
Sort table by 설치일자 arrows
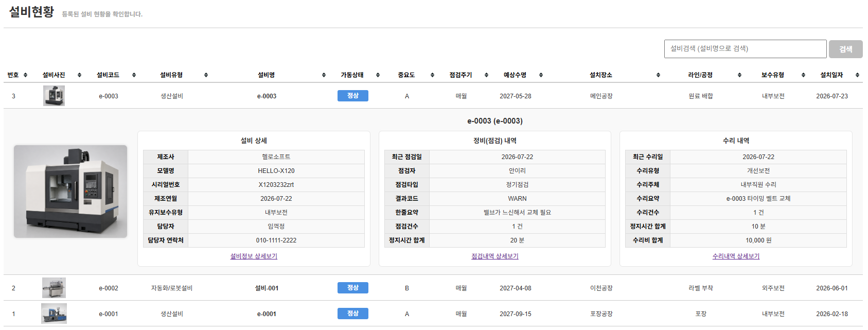tap(857, 75)
